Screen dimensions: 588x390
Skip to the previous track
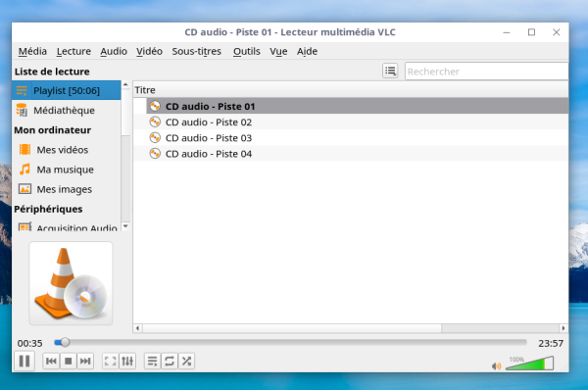coord(51,362)
